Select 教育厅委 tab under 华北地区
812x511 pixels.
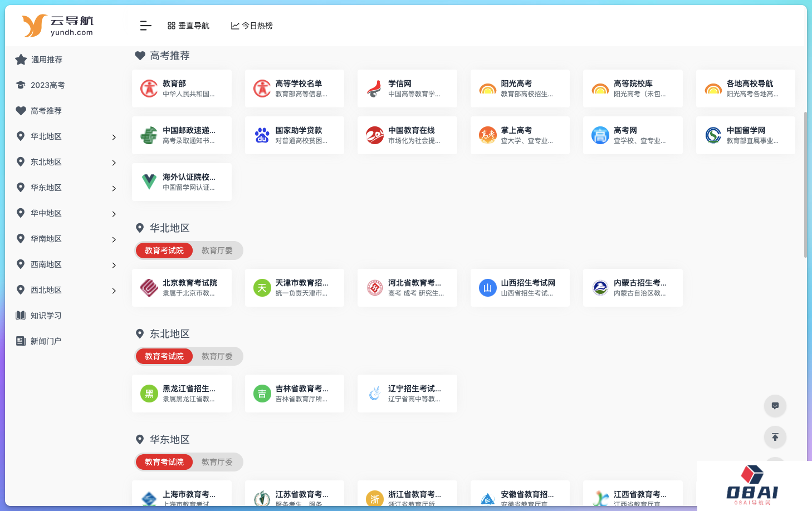tap(217, 250)
